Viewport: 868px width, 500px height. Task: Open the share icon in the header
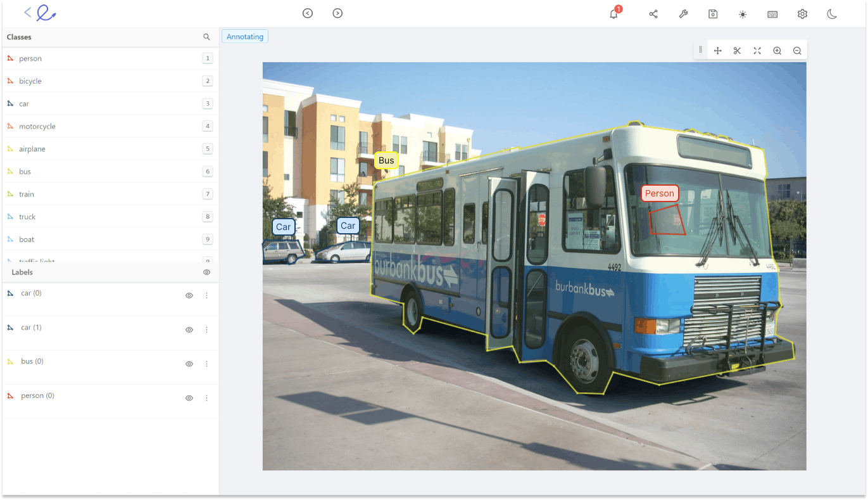[x=653, y=14]
